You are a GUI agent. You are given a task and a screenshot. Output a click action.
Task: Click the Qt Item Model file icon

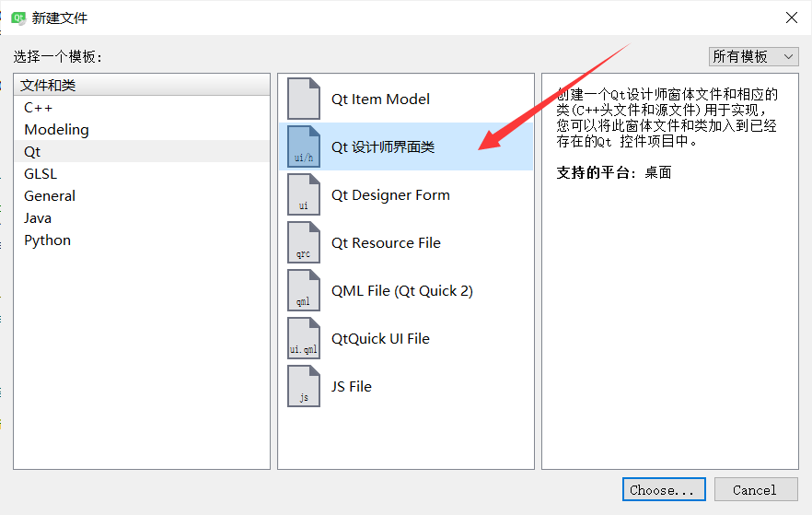(x=304, y=99)
